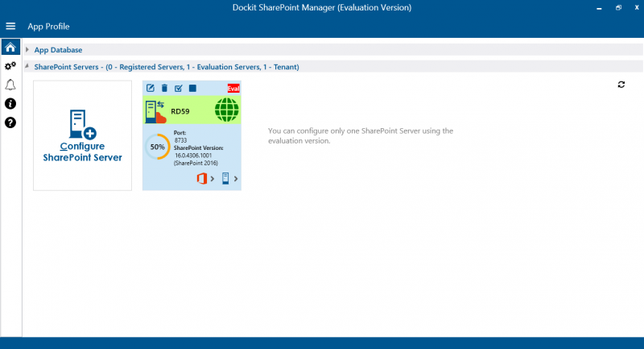The height and width of the screenshot is (349, 644).
Task: Click the 50% progress ring
Action: (x=157, y=147)
